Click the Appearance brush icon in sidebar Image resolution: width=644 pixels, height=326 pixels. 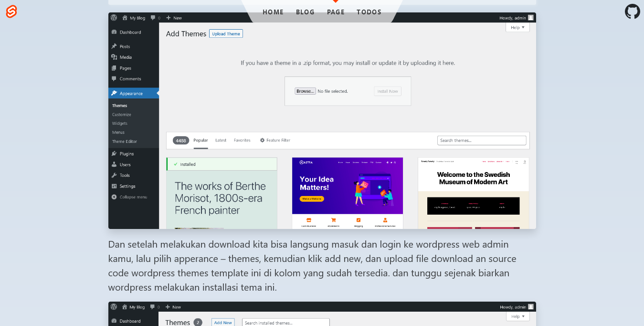(x=114, y=93)
